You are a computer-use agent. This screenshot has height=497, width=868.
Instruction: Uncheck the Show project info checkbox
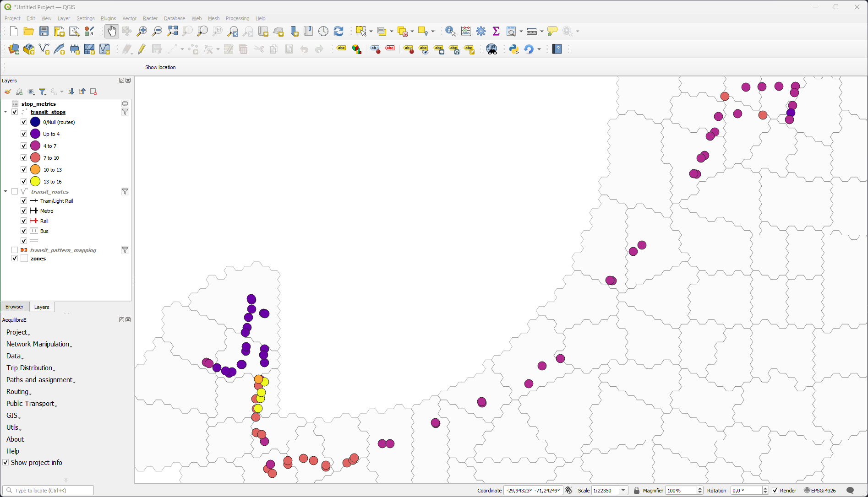click(5, 463)
